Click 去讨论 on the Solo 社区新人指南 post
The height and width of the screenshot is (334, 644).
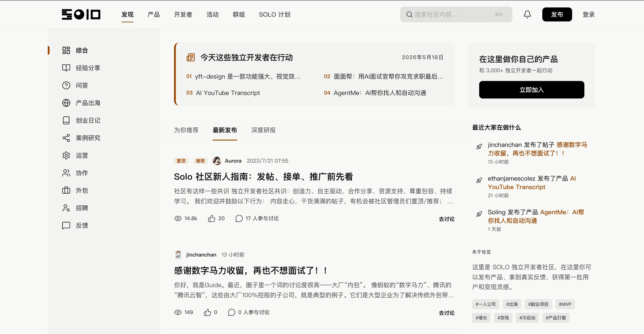447,219
